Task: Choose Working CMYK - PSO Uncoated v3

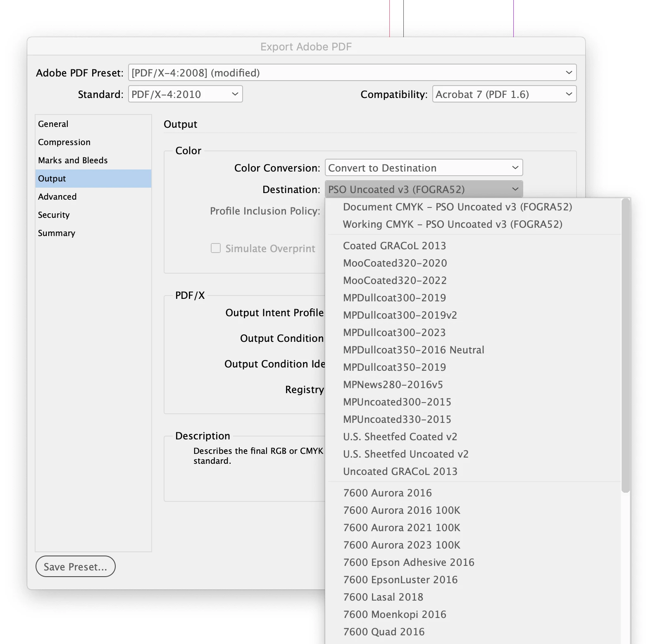Action: tap(473, 224)
